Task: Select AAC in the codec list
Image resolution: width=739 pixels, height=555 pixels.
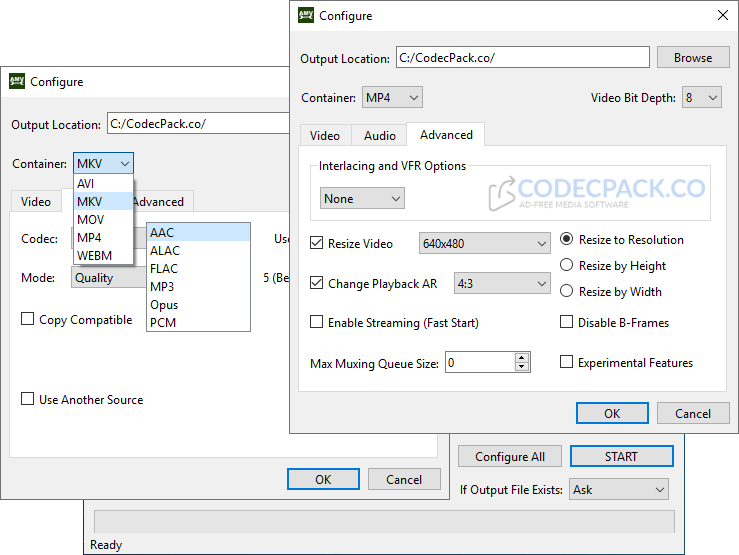Action: (198, 232)
